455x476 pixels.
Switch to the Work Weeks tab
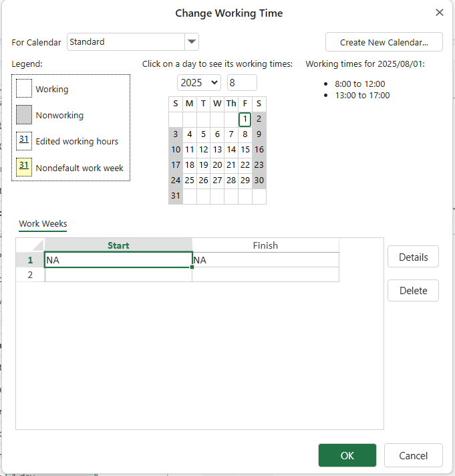pyautogui.click(x=43, y=224)
